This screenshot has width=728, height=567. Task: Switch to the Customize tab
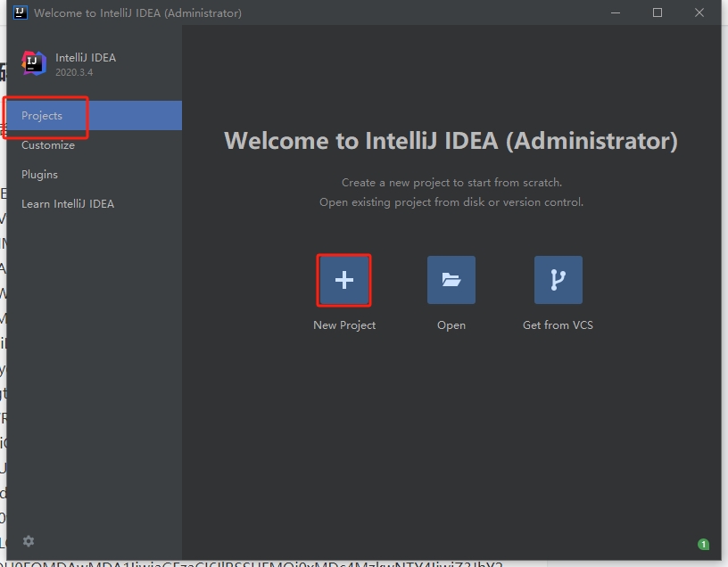95,145
